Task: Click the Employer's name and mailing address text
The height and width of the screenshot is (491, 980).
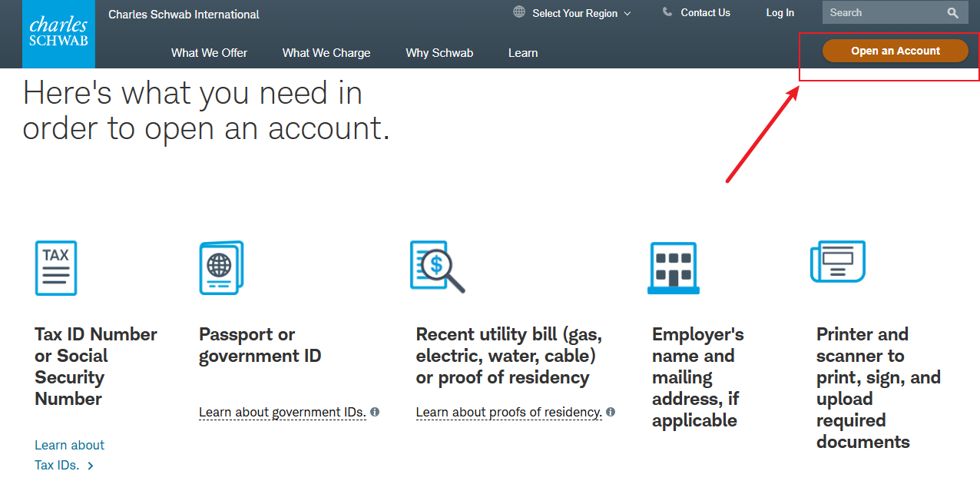Action: [698, 377]
